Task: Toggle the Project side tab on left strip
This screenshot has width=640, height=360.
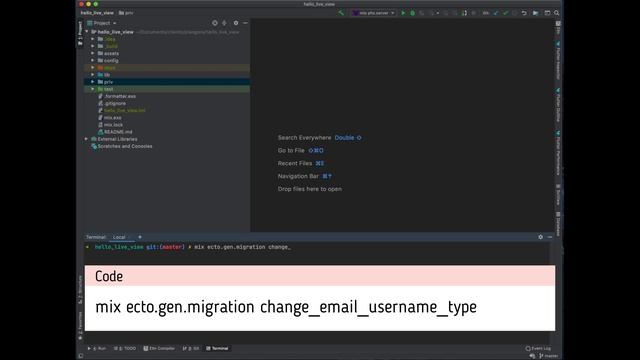Action: coord(80,33)
